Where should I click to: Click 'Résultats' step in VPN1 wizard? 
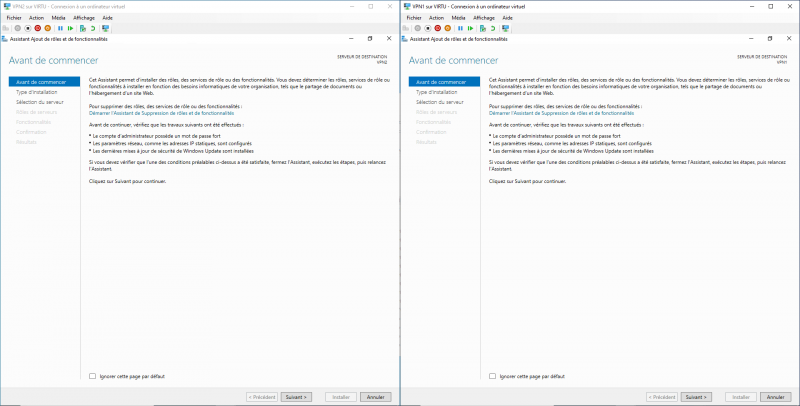[426, 142]
